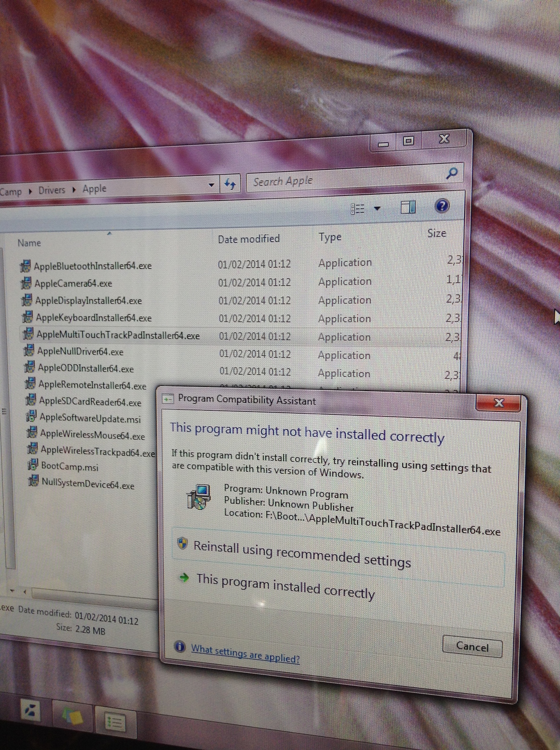
Task: Click the first taskbar icon
Action: pyautogui.click(x=31, y=710)
